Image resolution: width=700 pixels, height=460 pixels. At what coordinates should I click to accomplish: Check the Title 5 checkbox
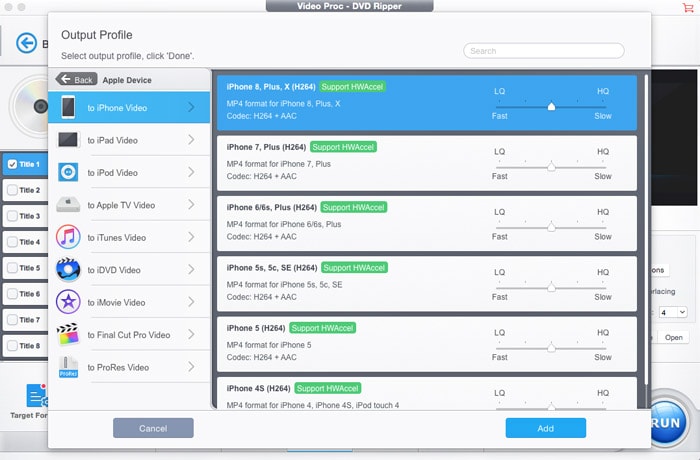12,268
